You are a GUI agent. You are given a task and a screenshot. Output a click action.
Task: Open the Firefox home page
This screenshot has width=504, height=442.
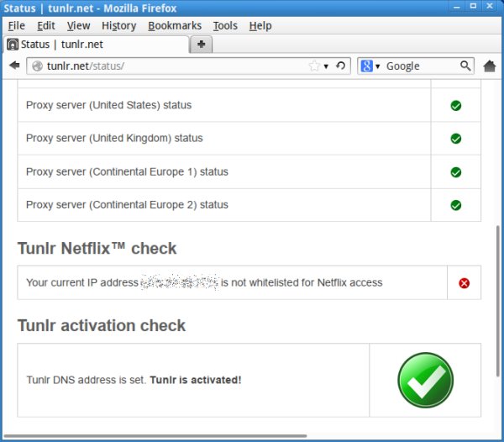point(489,66)
